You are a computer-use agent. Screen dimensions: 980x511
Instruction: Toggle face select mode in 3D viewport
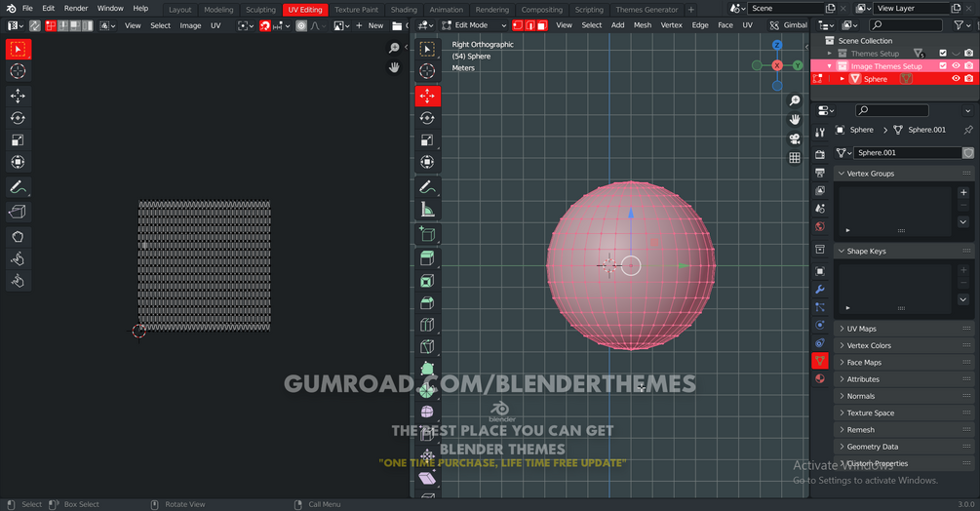click(542, 25)
